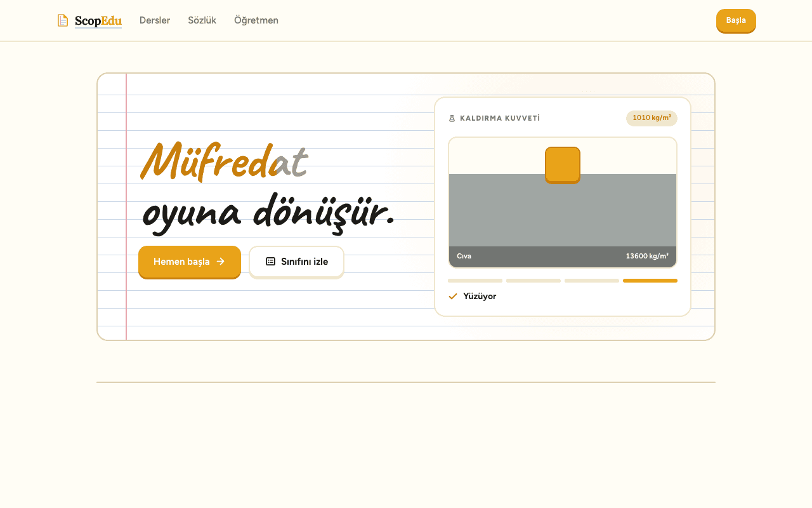Click the ScopEdu document logo icon
Screen dimensions: 812x508
[x=63, y=20]
